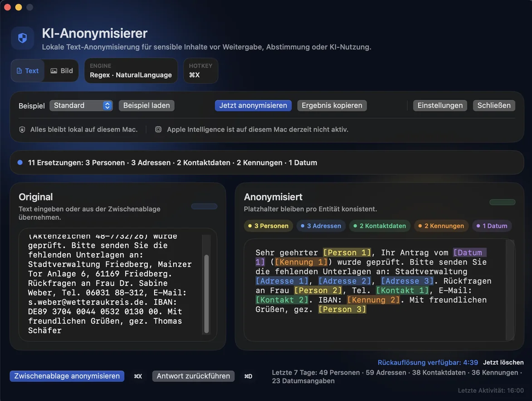
Task: Click the Hotkey ⌘X box
Action: tap(200, 71)
